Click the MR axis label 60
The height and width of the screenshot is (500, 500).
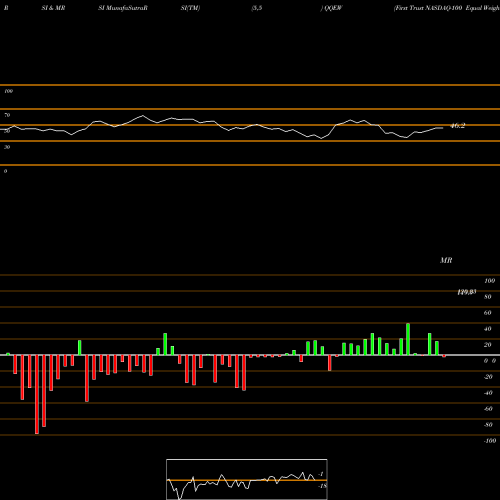pos(488,313)
